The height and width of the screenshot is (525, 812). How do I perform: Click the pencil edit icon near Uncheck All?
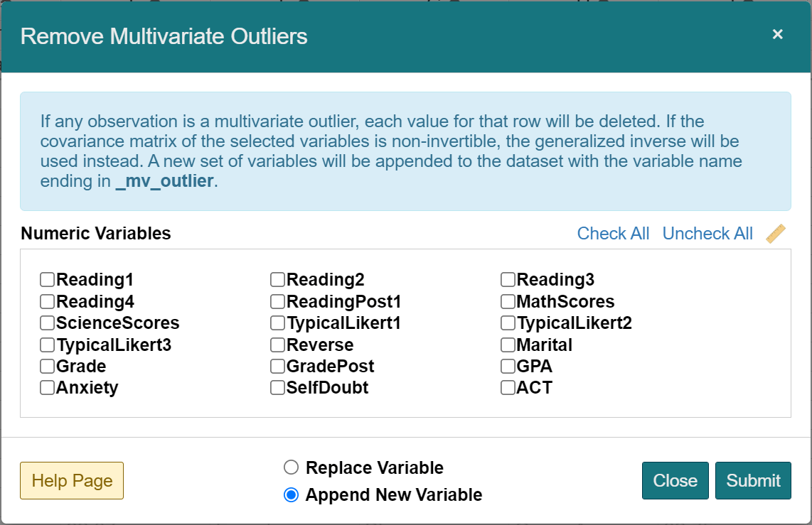(x=776, y=233)
